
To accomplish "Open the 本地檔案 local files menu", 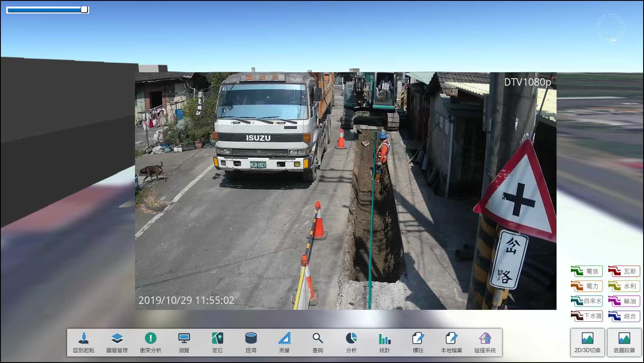I will (x=451, y=342).
